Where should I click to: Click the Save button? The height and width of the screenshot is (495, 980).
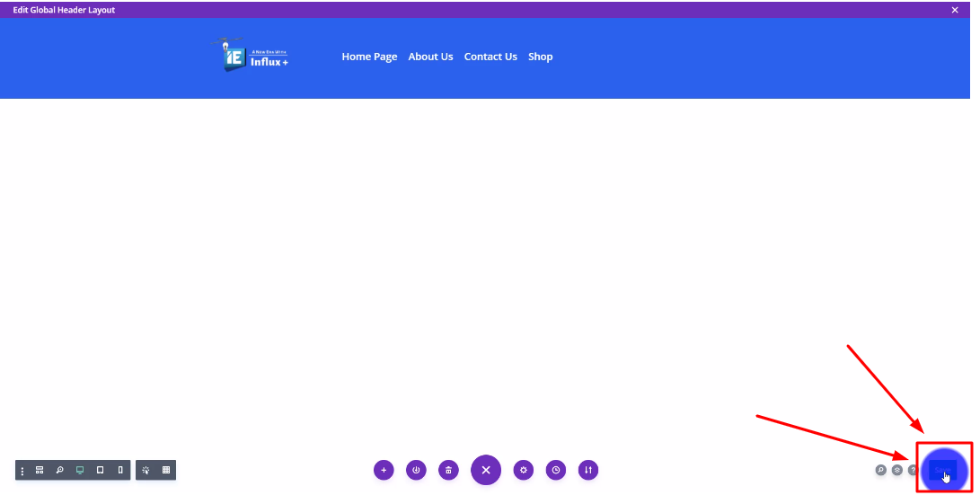942,470
